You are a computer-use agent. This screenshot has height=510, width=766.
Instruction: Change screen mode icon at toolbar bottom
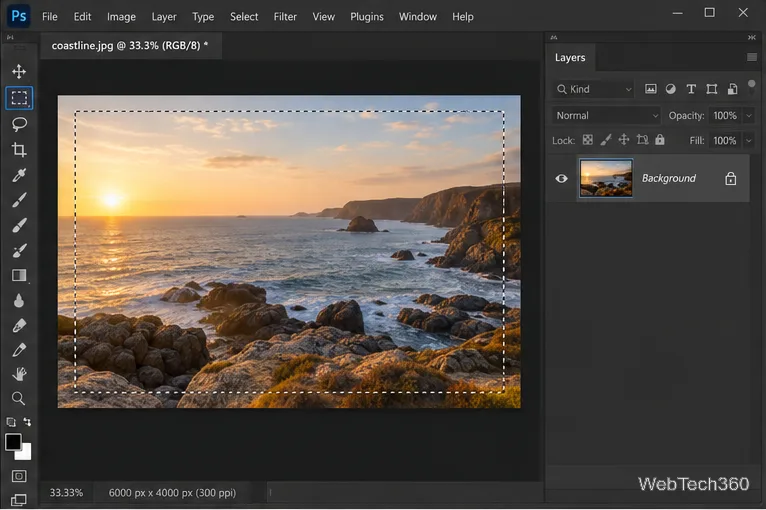(x=19, y=500)
